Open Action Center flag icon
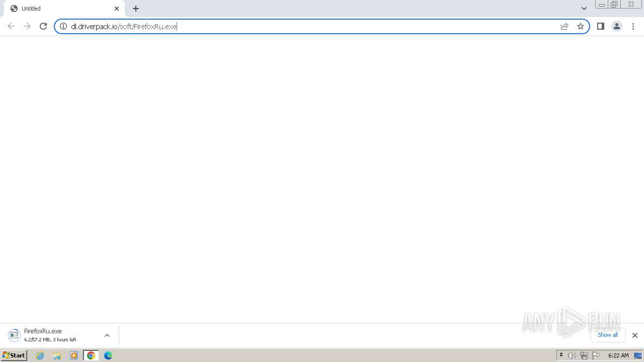Screen dimensions: 644x362 point(596,355)
